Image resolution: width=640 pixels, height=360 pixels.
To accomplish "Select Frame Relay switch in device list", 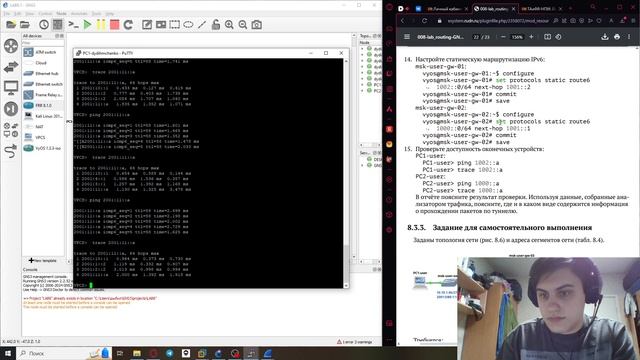I will tap(43, 95).
